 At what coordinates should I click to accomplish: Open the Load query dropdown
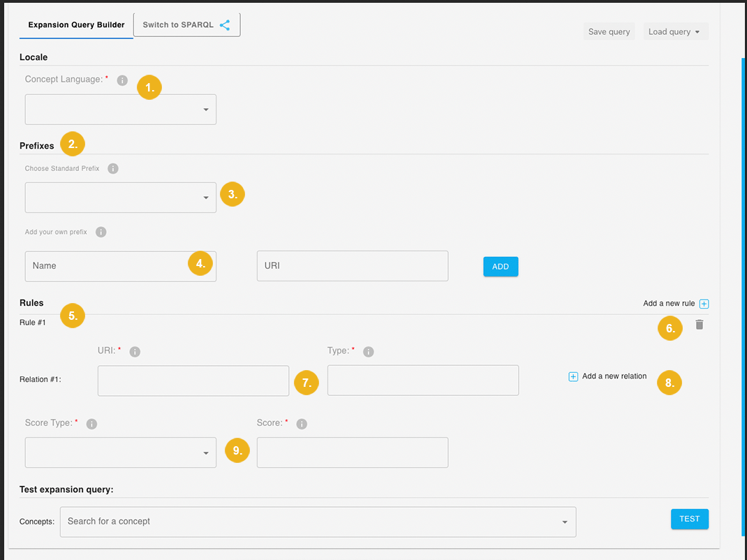675,31
